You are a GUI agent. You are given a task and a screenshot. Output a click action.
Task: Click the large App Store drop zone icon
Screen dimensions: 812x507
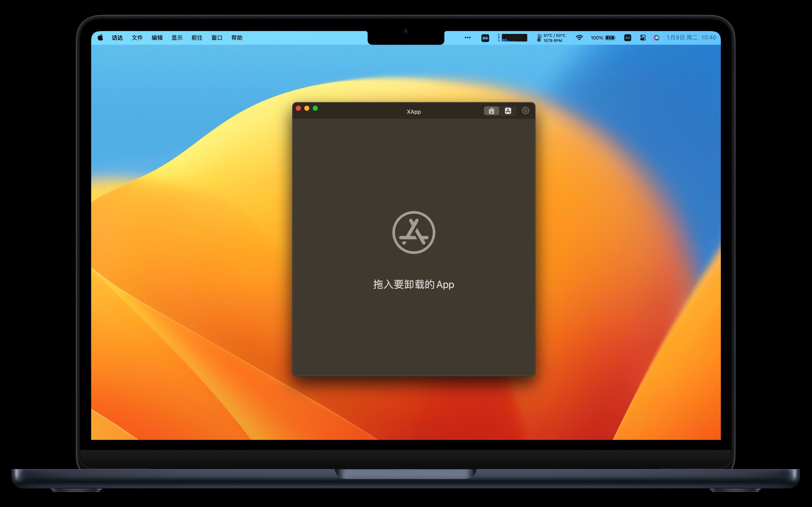413,232
